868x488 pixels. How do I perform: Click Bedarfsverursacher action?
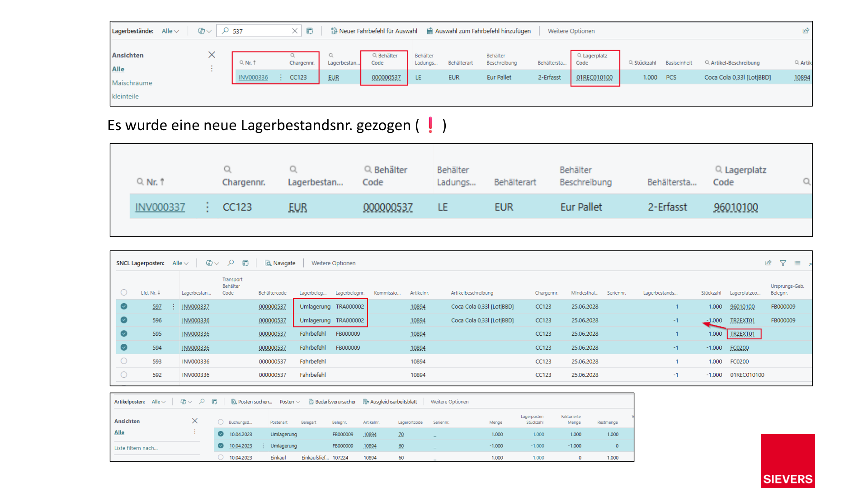tap(332, 402)
